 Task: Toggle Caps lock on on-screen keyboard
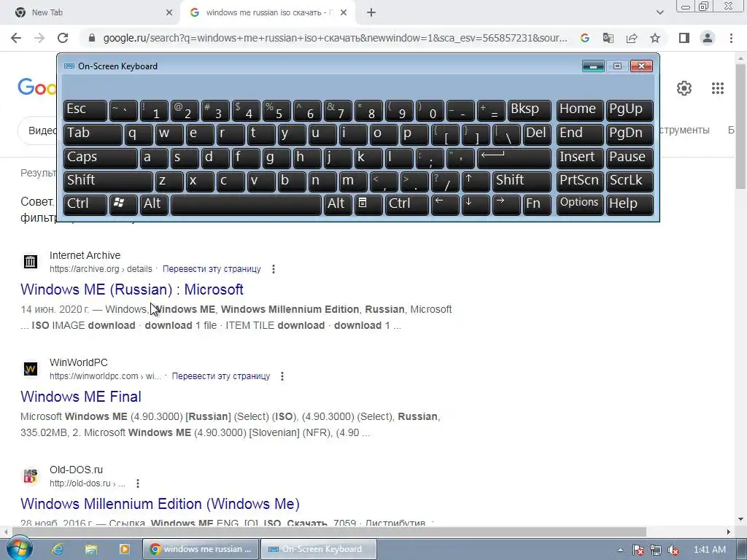point(101,158)
